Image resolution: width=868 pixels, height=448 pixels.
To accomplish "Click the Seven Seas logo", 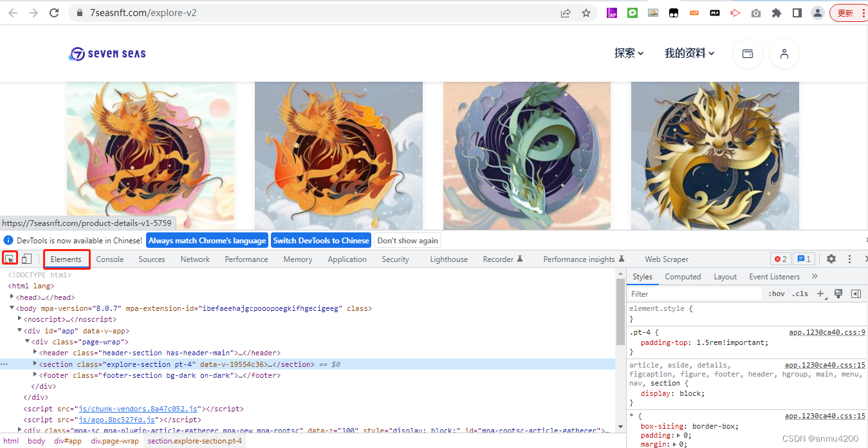I will click(107, 54).
